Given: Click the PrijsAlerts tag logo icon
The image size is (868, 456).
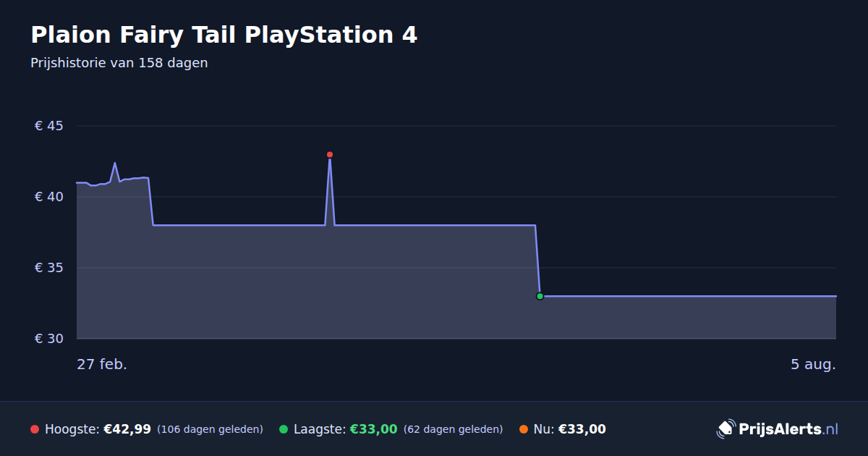Looking at the screenshot, I should (x=726, y=429).
